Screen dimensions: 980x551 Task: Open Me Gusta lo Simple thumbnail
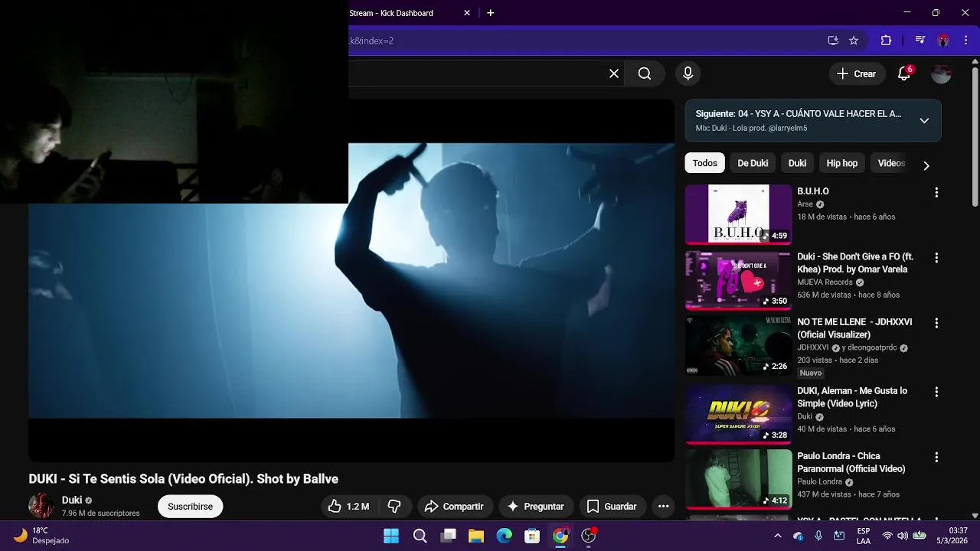(x=738, y=413)
